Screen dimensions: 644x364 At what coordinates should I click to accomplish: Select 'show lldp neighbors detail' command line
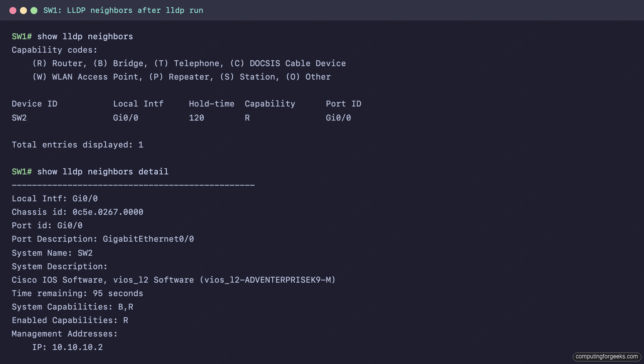tap(90, 172)
